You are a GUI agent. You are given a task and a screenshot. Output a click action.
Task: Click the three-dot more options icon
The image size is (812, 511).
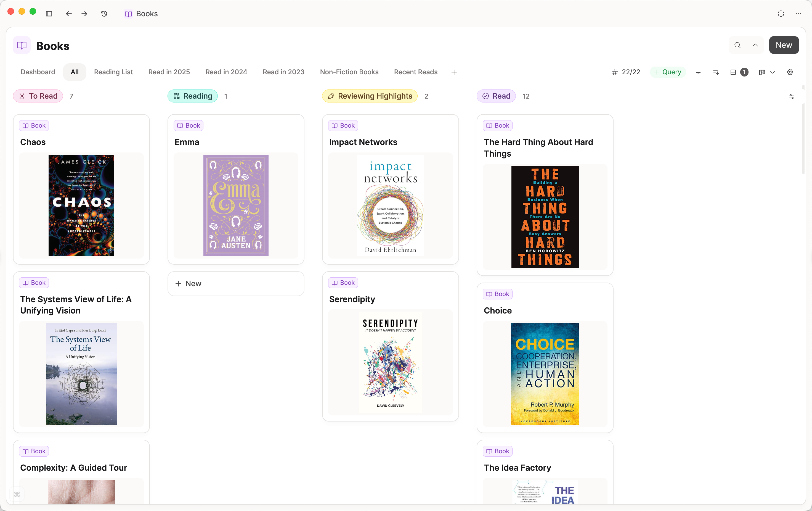[x=798, y=14]
